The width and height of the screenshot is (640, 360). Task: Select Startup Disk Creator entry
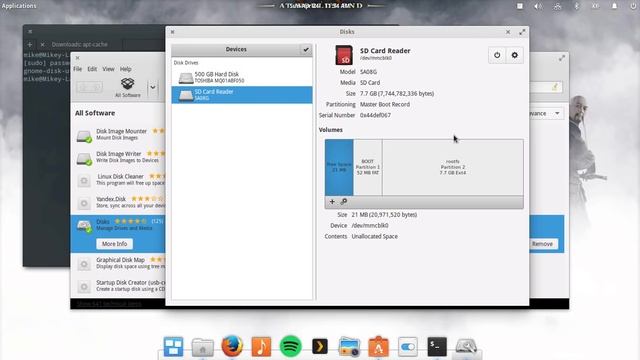click(118, 286)
